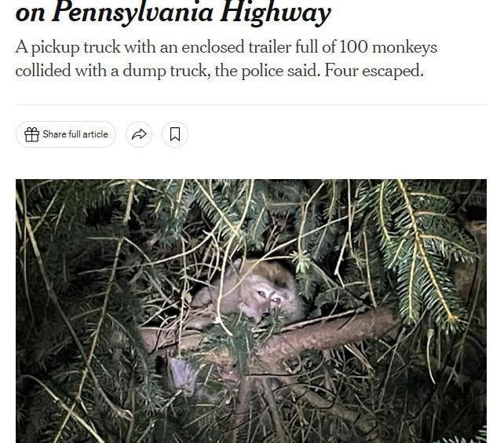Click the word "Highway" in the headline
This screenshot has width=504, height=443.
[276, 13]
